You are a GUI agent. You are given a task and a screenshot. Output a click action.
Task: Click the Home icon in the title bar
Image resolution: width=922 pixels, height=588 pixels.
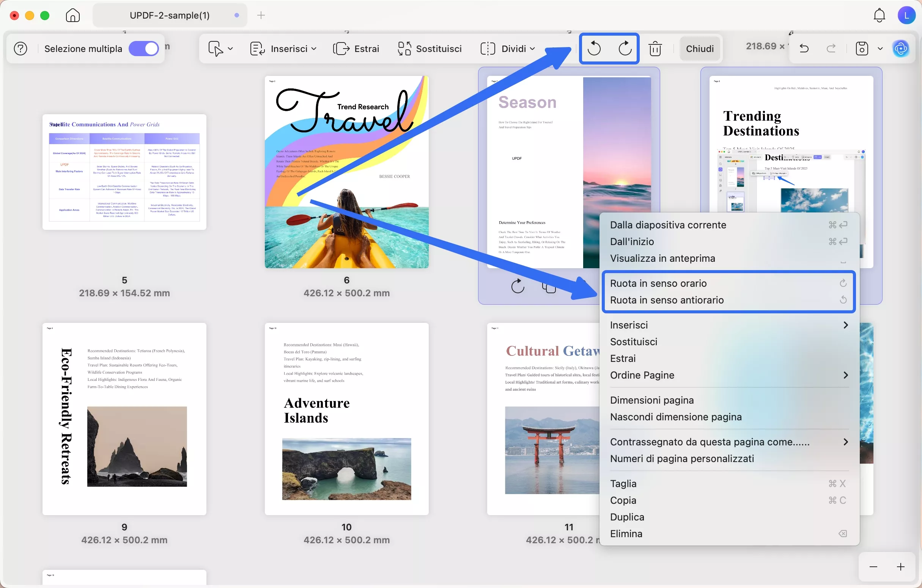pos(72,15)
